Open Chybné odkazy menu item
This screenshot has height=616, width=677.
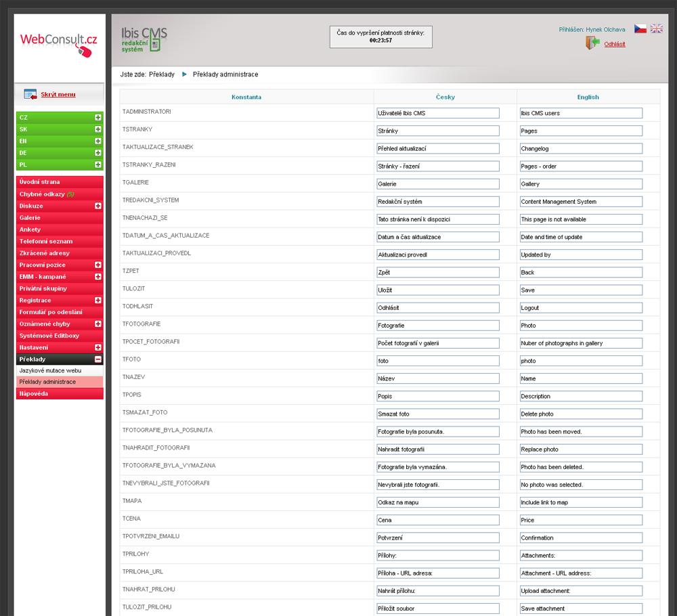click(x=60, y=194)
